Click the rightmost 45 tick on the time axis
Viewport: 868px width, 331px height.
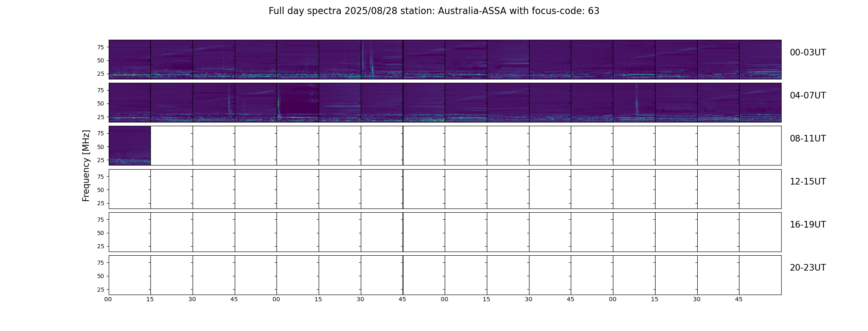[x=739, y=299]
